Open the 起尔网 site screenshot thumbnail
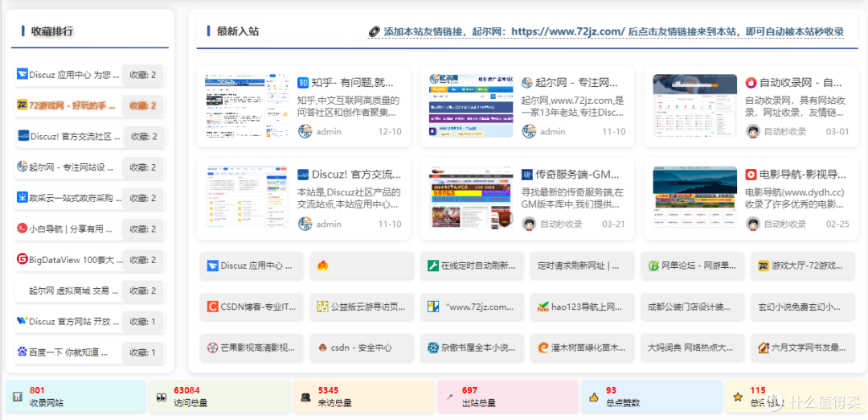 point(471,105)
